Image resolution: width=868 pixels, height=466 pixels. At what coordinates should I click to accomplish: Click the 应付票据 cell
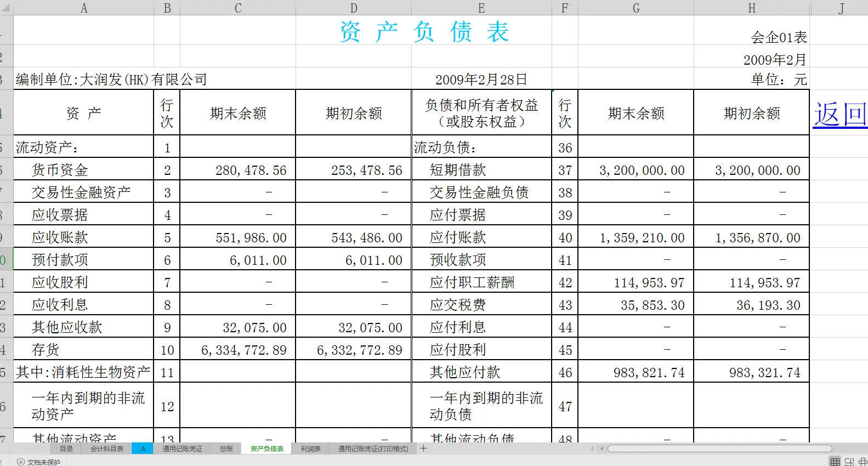pos(481,215)
